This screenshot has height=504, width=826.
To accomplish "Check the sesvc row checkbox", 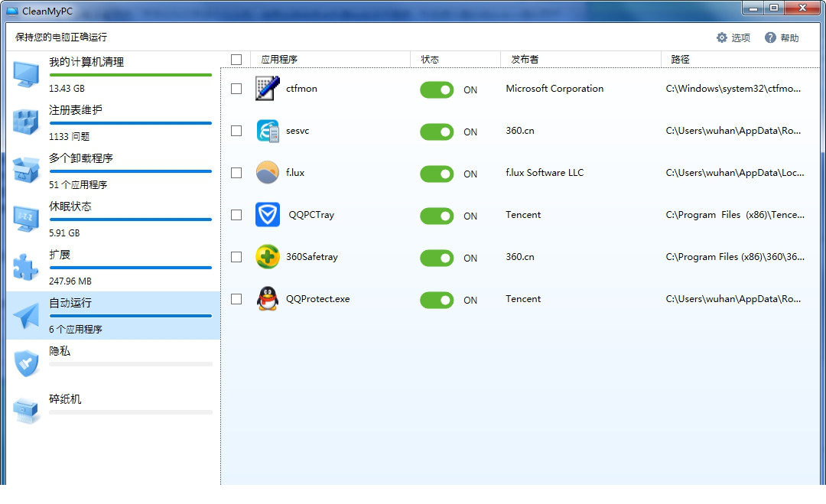I will [x=236, y=131].
